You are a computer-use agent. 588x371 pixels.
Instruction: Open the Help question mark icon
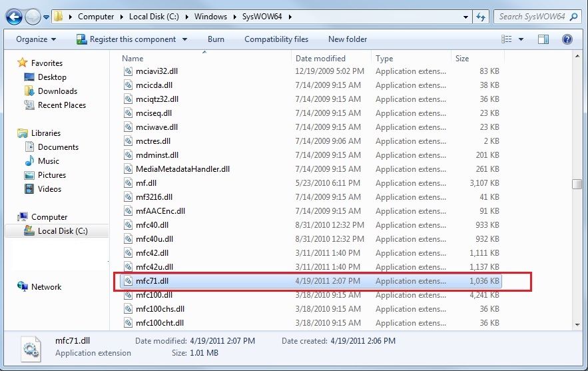[567, 39]
